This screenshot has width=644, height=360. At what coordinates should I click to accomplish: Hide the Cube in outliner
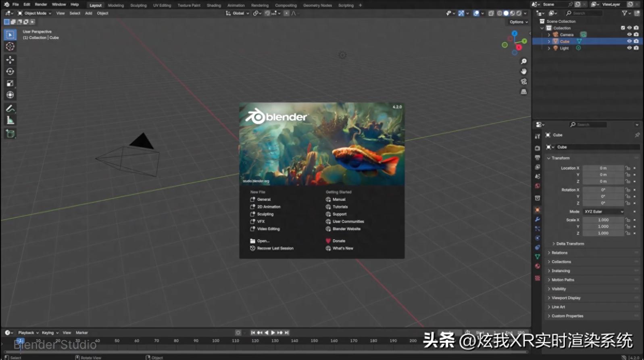(629, 41)
